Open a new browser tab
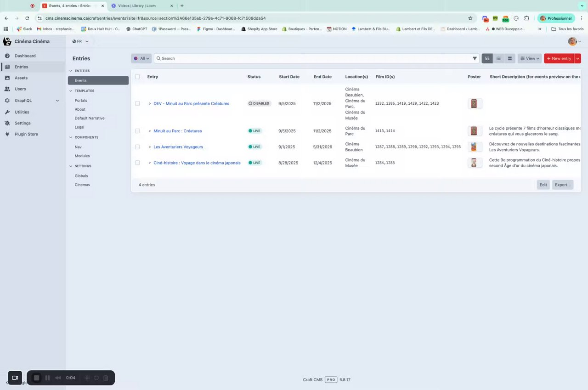Screen dimensions: 588x390 coord(182,6)
